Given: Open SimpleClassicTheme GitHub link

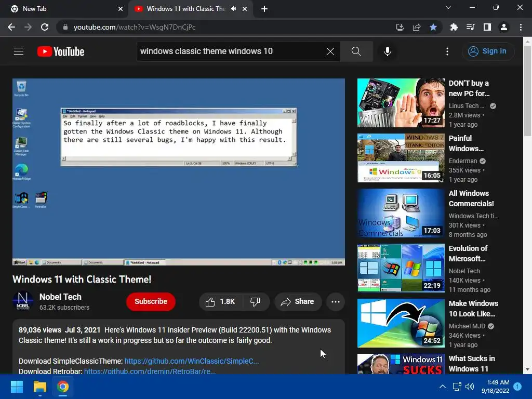Looking at the screenshot, I should pos(191,361).
